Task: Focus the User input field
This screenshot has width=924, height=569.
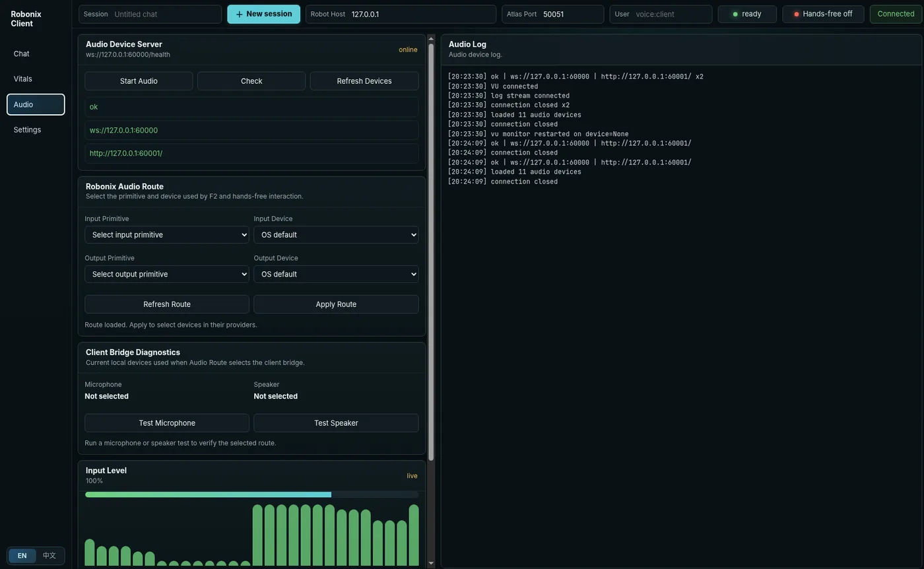Action: click(661, 15)
